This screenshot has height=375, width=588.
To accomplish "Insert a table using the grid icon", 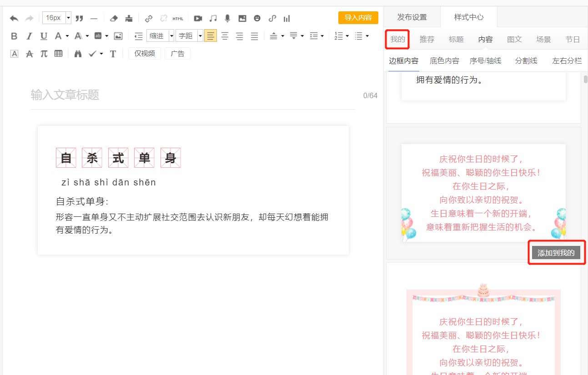I will (x=59, y=54).
